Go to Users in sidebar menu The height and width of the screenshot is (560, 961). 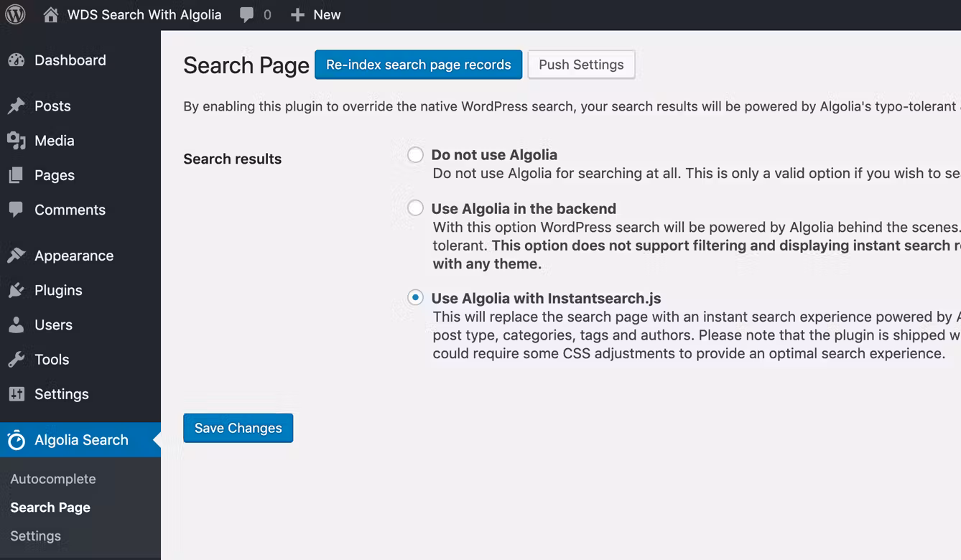pos(53,325)
